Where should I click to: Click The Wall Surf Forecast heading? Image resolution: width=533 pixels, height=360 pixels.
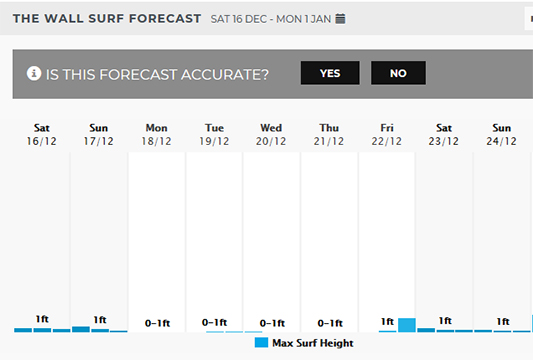[x=107, y=18]
